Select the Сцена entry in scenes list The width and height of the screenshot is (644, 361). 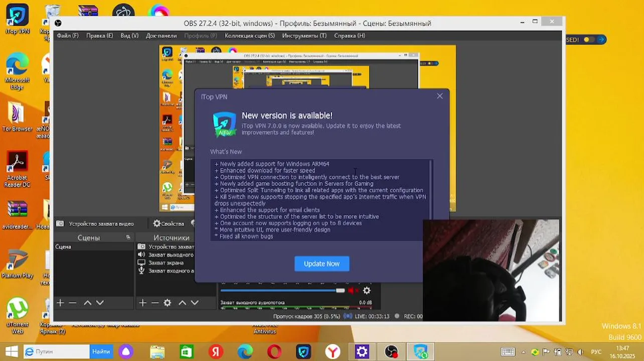pos(94,247)
